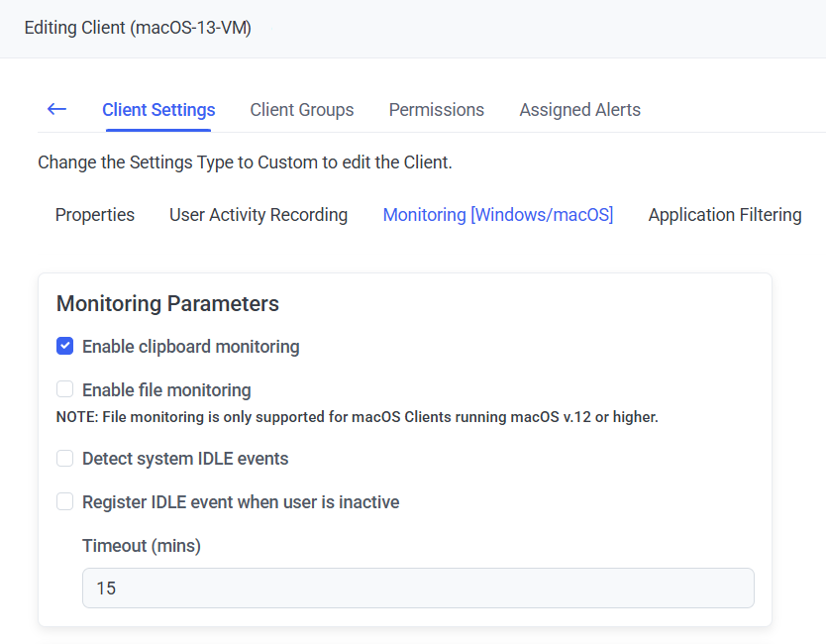Open the Client Settings tab

[x=158, y=110]
